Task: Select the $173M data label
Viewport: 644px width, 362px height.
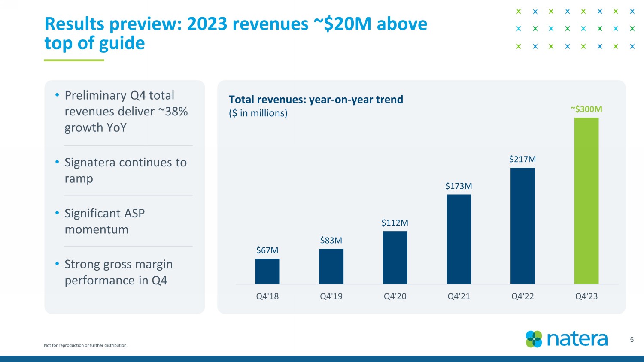Action: click(x=459, y=186)
